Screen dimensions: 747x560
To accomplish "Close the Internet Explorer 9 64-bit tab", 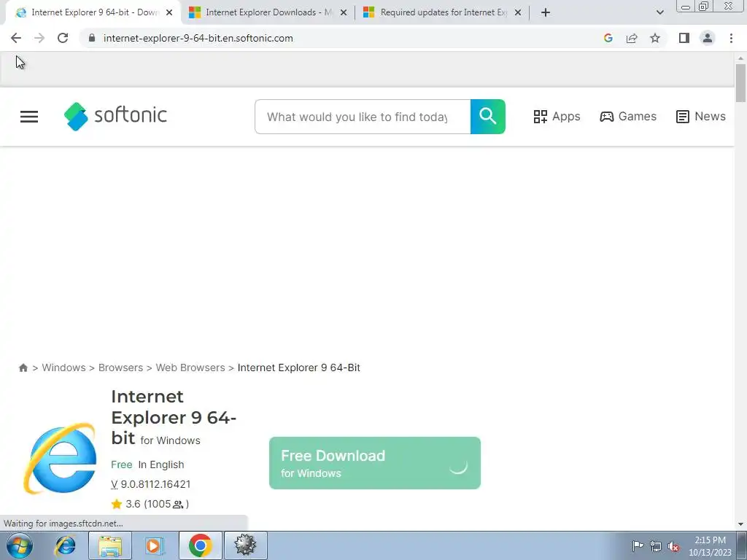I will click(x=169, y=12).
